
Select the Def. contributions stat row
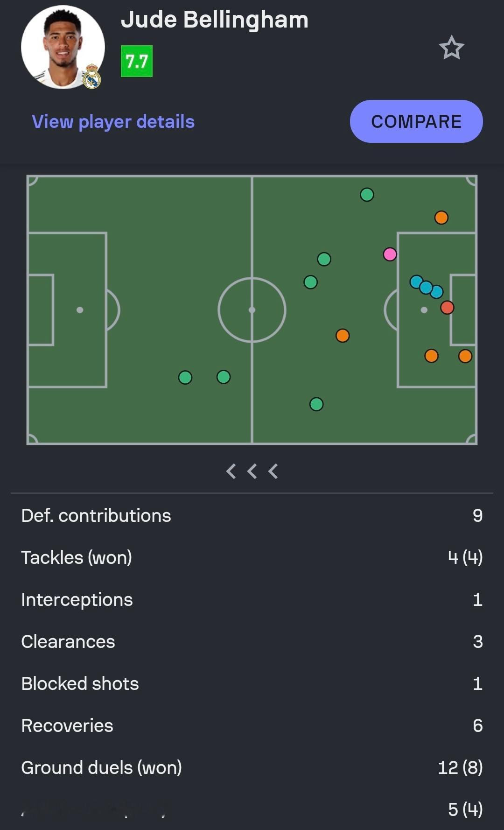(252, 515)
